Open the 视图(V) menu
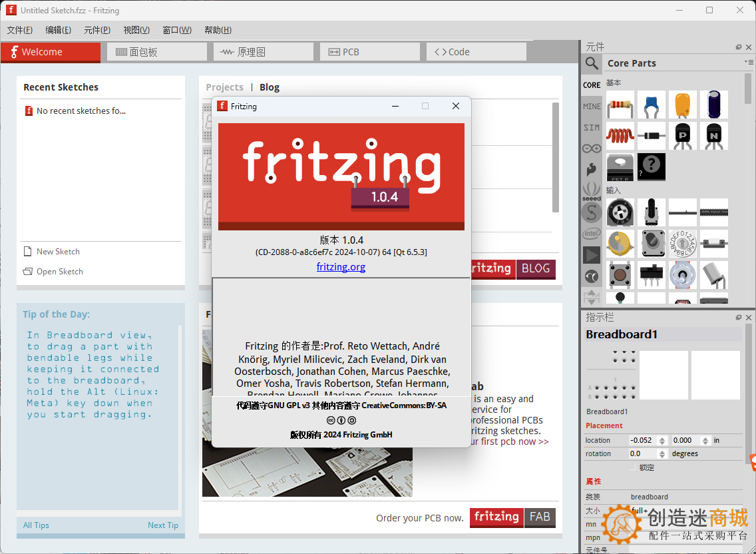Screen dimensions: 756x554 coord(136,30)
